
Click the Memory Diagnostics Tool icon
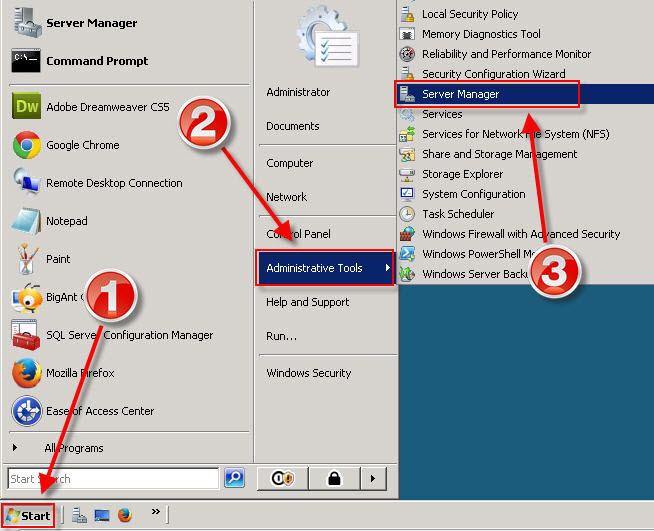[407, 34]
